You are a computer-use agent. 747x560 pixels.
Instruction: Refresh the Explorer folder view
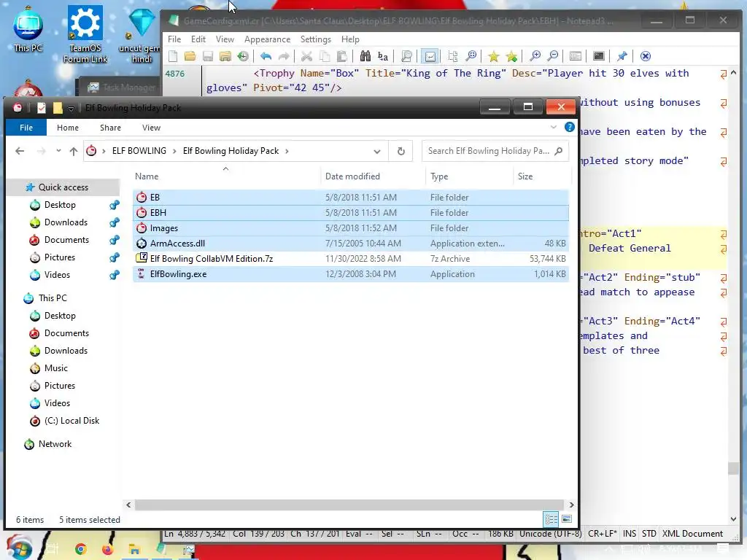tap(401, 151)
